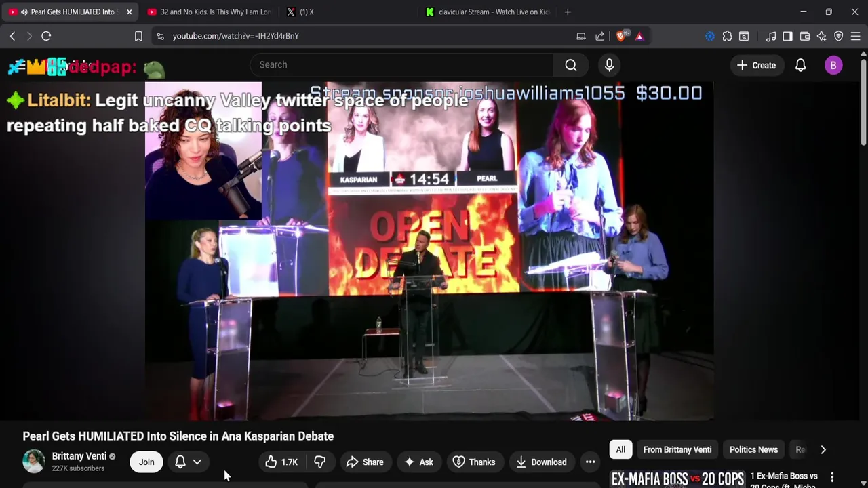
Task: Start voice search with microphone icon
Action: click(x=609, y=65)
